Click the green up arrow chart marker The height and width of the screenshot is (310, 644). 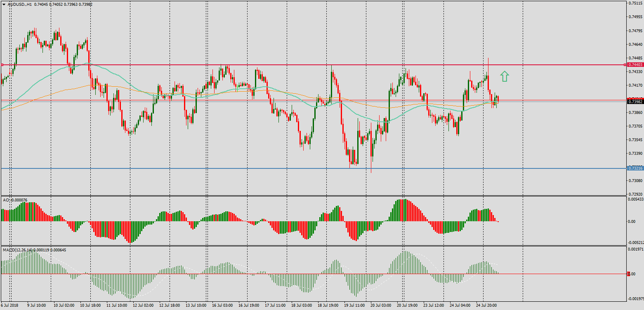pos(505,76)
